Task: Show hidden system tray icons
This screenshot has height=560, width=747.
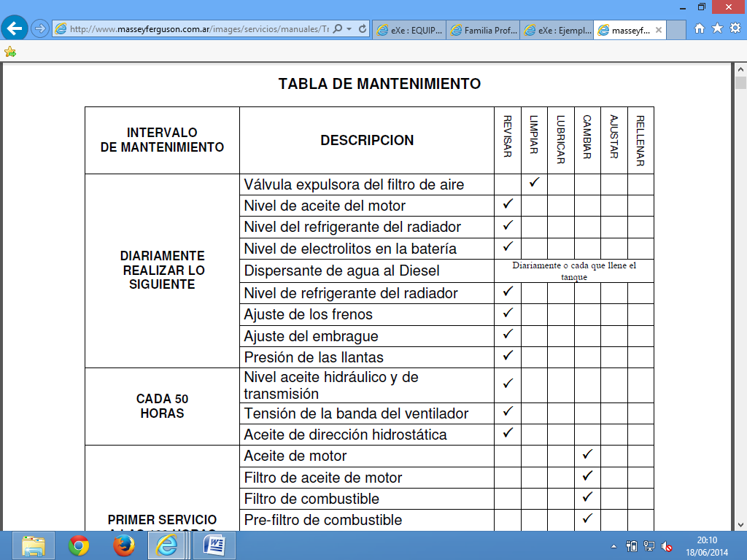Action: pos(614,545)
